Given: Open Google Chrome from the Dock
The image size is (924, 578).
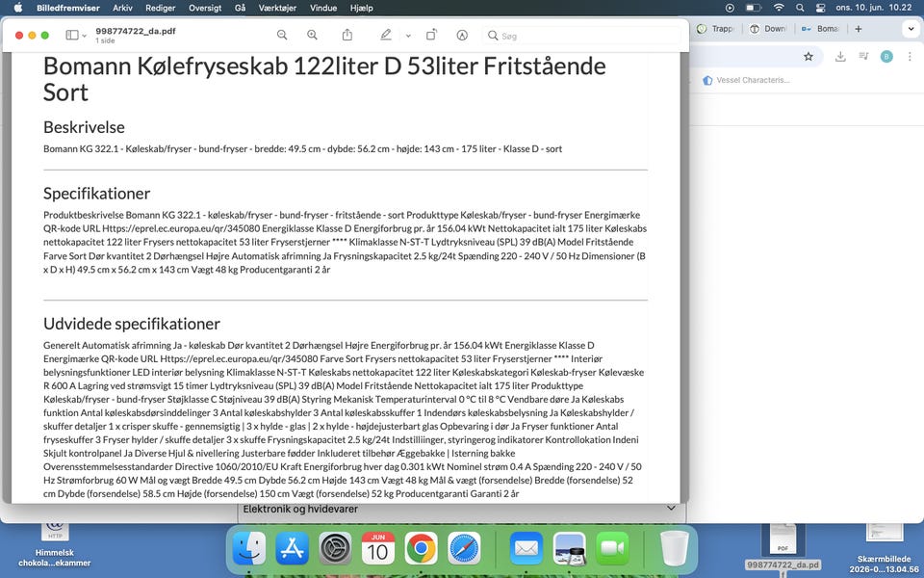Looking at the screenshot, I should pos(422,548).
